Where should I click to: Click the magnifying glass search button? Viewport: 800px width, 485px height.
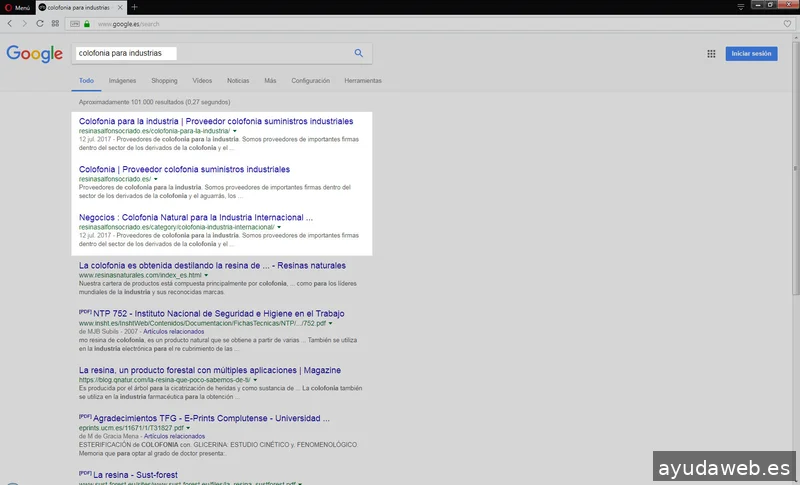359,53
